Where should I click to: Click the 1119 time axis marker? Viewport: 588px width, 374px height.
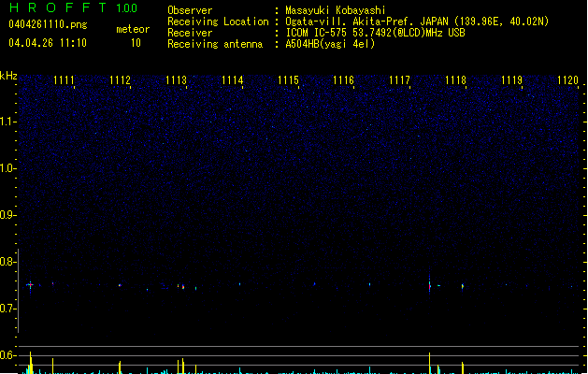coord(511,80)
